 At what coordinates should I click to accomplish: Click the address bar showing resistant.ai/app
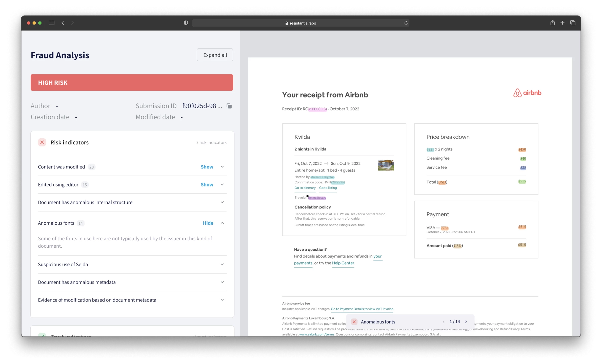300,23
